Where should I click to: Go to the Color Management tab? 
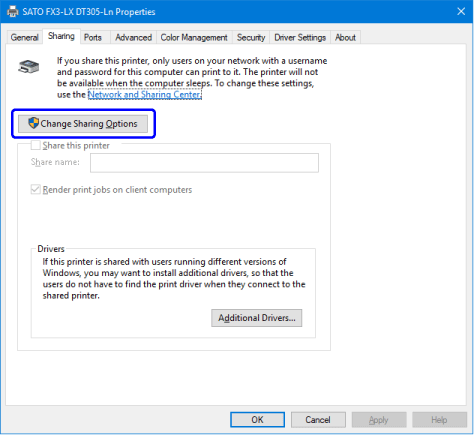tap(194, 37)
